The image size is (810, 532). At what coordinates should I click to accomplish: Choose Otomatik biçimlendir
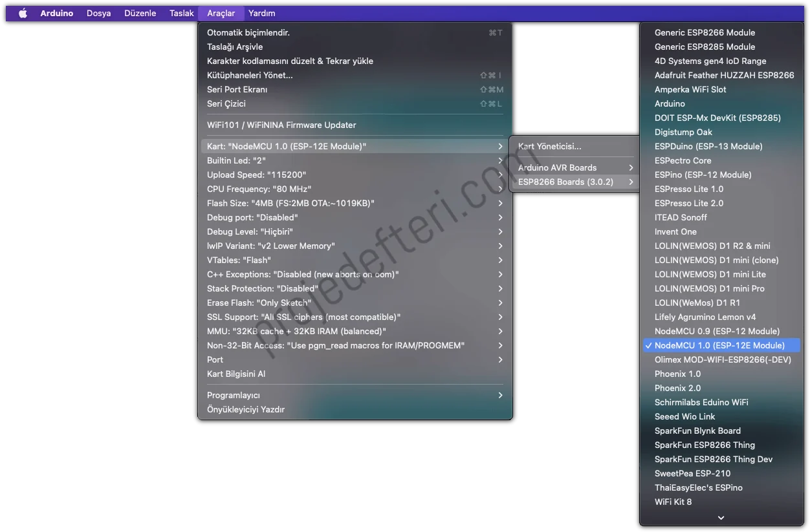[355, 32]
